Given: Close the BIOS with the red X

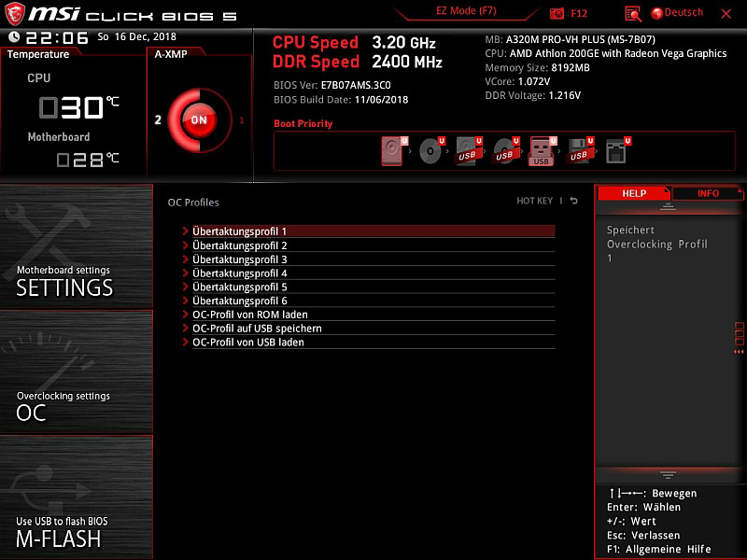Looking at the screenshot, I should pos(726,14).
